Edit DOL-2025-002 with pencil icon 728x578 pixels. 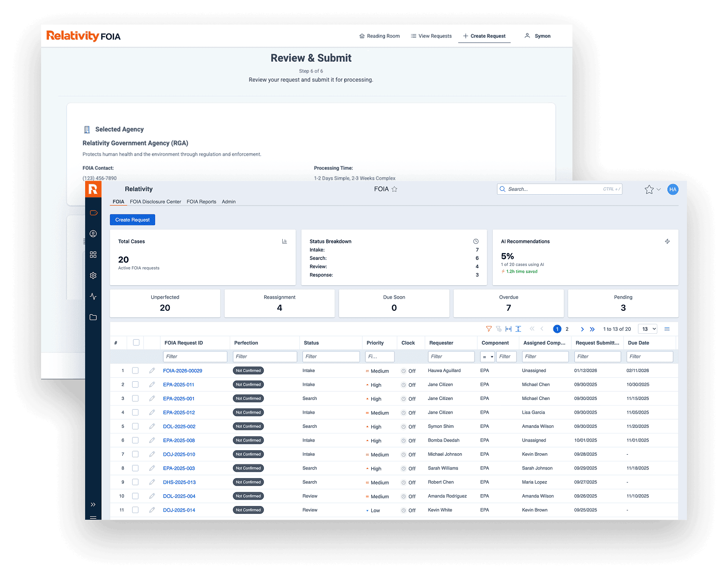point(152,426)
